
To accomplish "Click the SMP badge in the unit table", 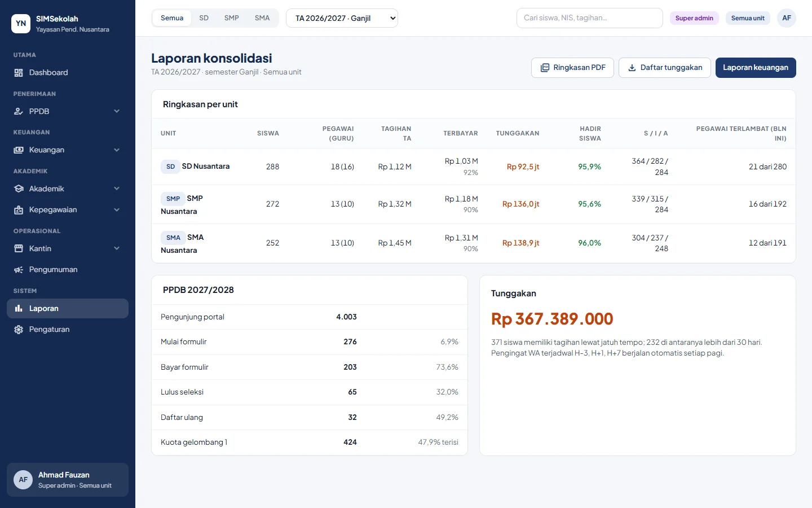I will (x=173, y=199).
